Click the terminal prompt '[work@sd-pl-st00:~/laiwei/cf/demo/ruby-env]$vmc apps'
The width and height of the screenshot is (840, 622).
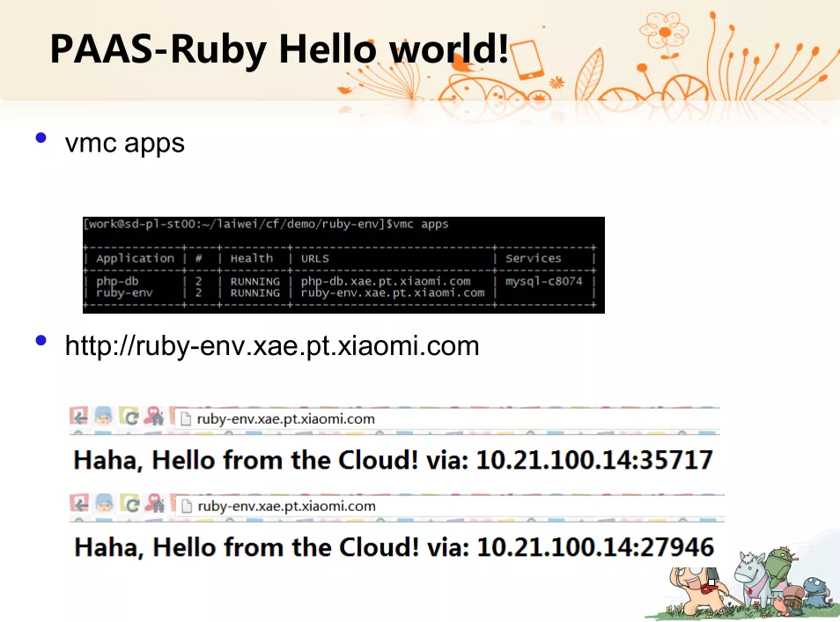(x=266, y=224)
